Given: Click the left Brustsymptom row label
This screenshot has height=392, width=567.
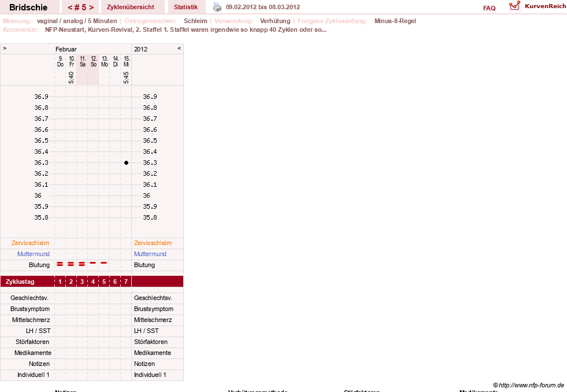Looking at the screenshot, I should (x=30, y=309).
